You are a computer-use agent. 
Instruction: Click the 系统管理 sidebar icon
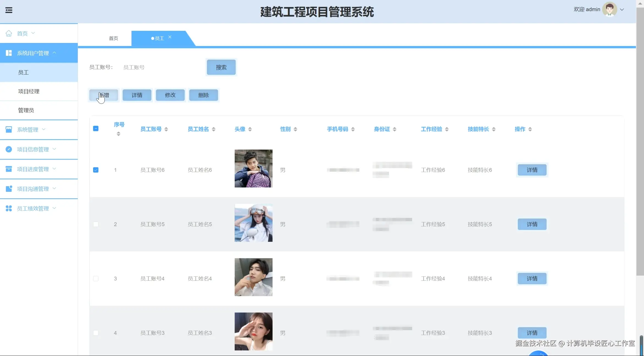tap(9, 130)
